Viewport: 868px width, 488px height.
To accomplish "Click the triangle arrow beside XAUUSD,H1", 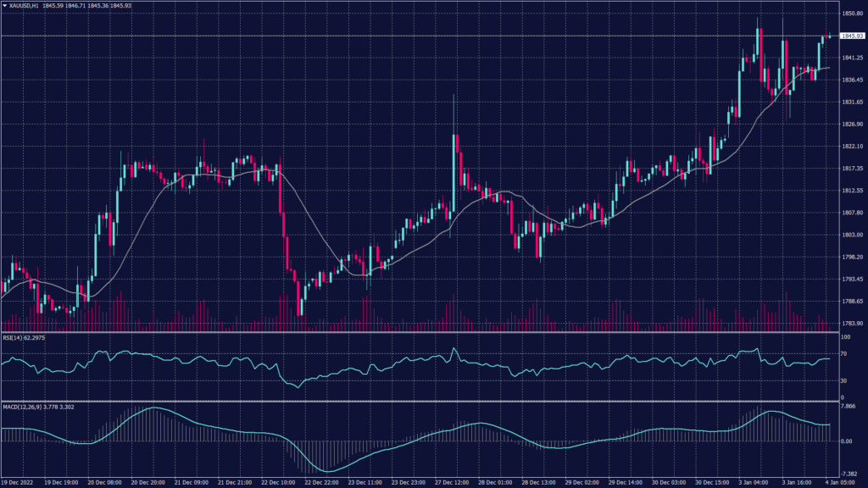I will (x=4, y=5).
